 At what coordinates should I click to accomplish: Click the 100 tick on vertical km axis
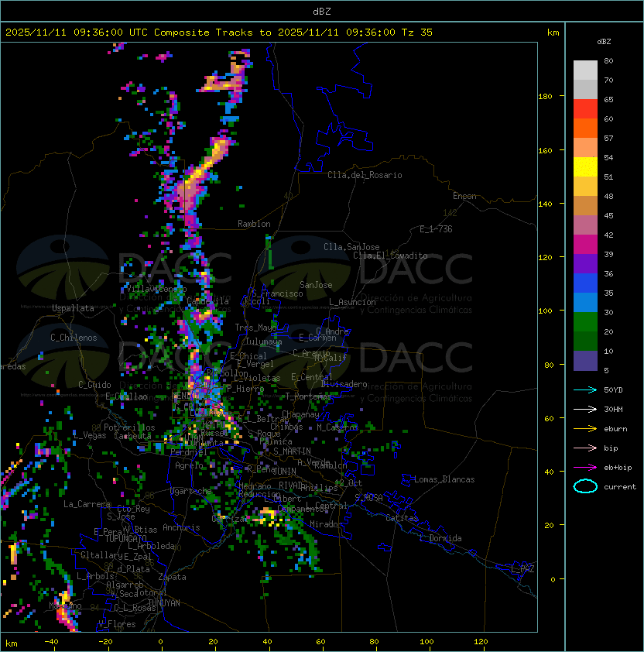pyautogui.click(x=545, y=311)
